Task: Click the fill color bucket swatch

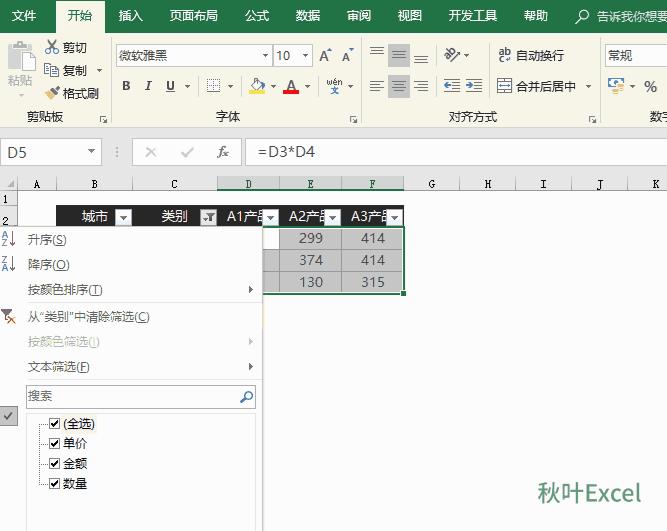Action: coord(257,86)
